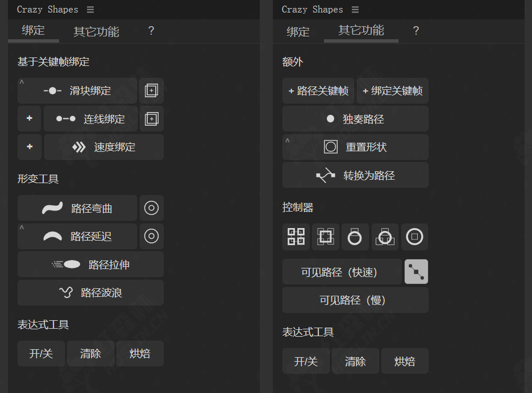Viewport: 532px width, 393px height.
Task: Open left Crazy Shapes panel hamburger menu
Action: click(90, 10)
